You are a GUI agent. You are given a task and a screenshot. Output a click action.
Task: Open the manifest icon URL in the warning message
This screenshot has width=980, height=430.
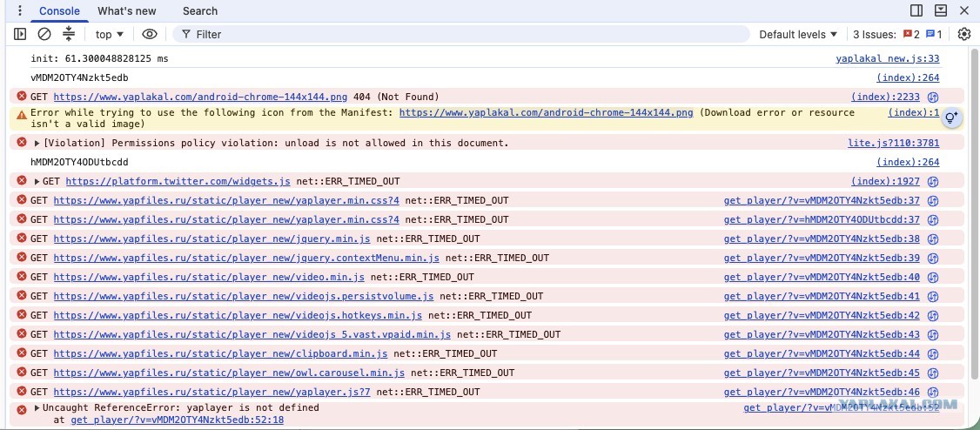(x=547, y=112)
